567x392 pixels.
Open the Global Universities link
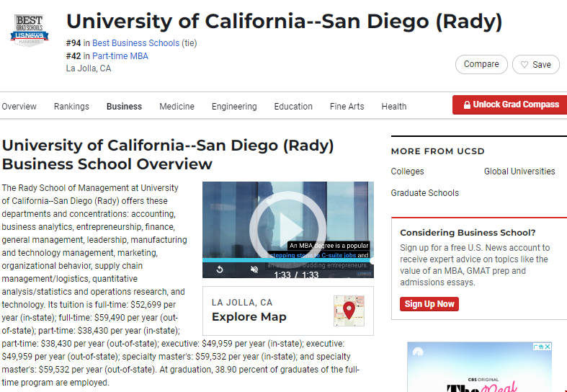pyautogui.click(x=519, y=171)
